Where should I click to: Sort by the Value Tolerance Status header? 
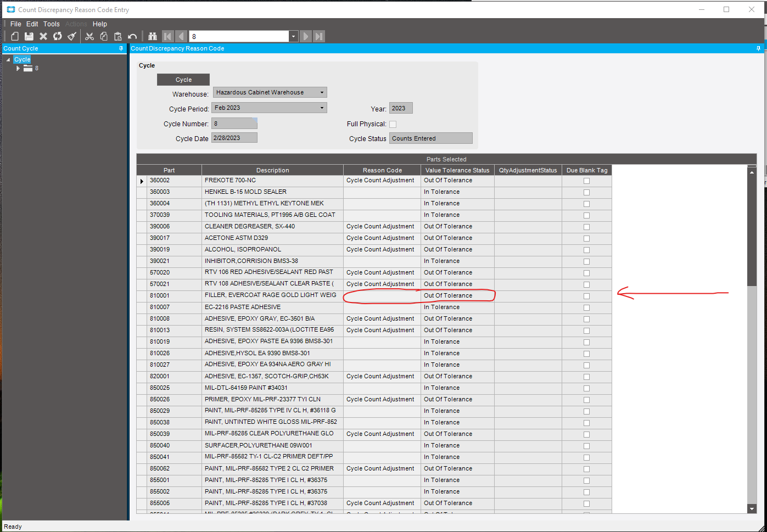457,170
